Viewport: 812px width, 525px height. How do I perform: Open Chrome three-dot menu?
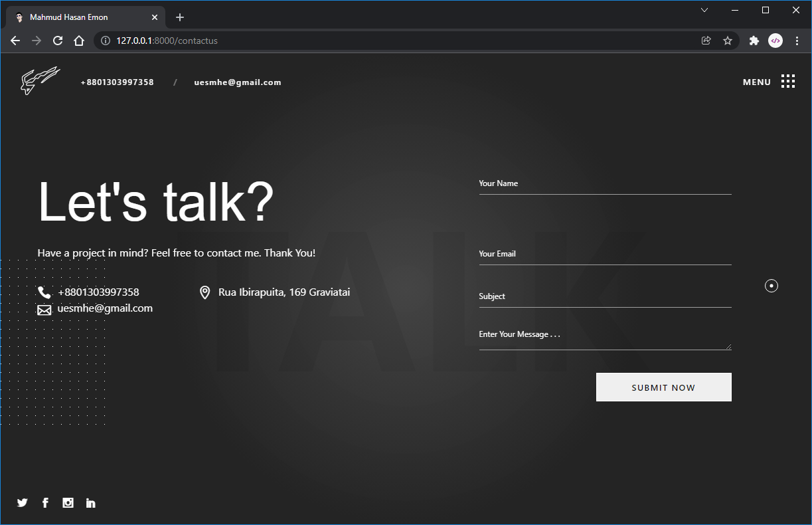[797, 41]
